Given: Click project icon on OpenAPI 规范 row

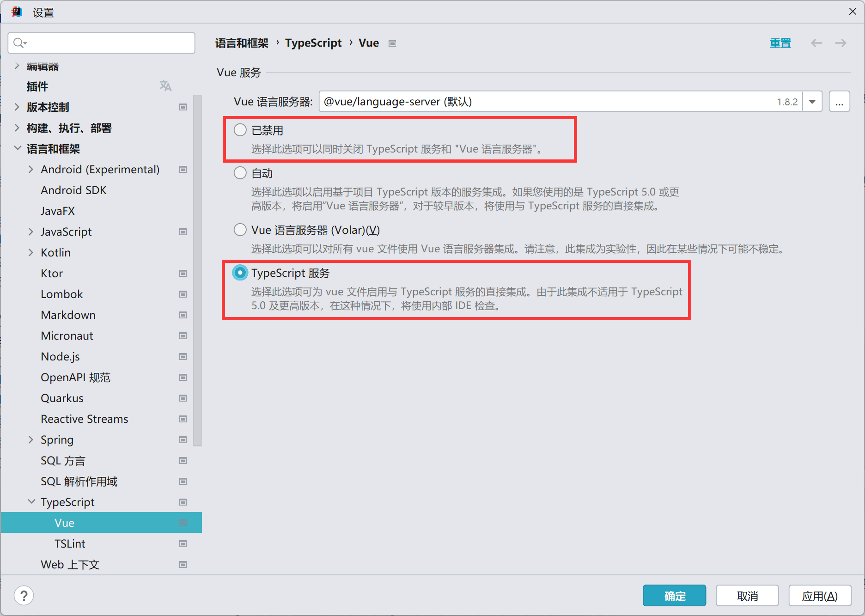Looking at the screenshot, I should tap(183, 378).
